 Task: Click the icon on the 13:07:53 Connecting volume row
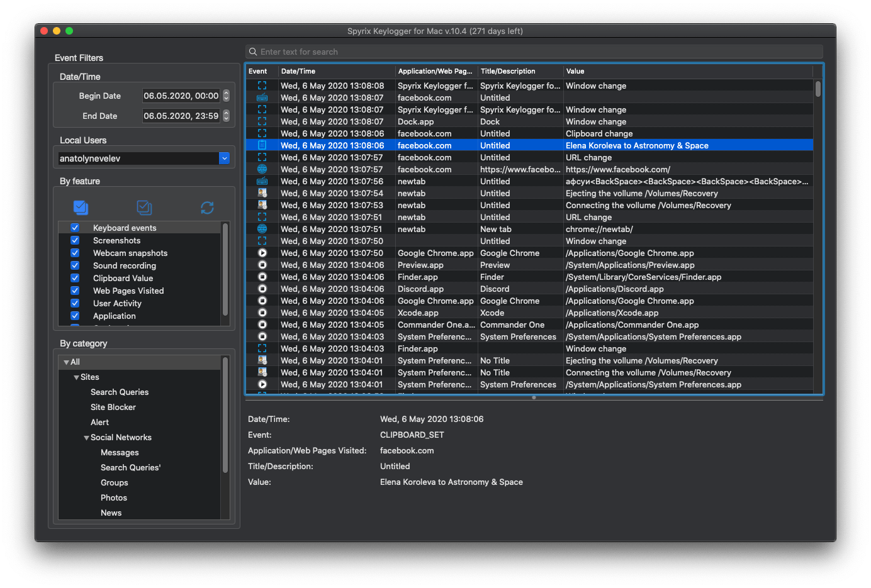pos(262,205)
